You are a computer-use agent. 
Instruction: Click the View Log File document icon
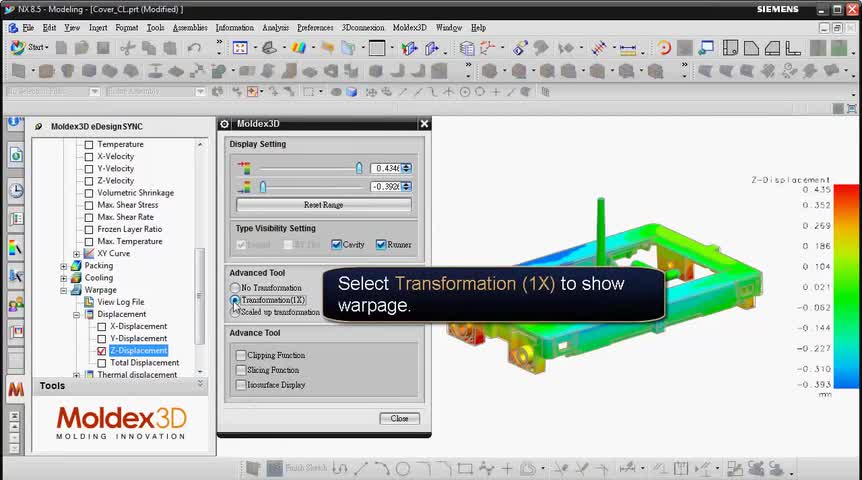[x=89, y=302]
